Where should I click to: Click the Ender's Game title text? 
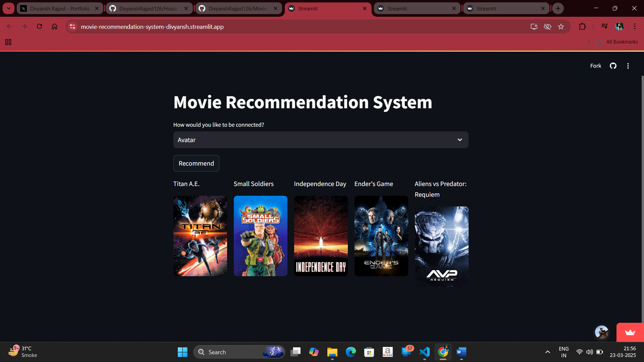tap(374, 184)
